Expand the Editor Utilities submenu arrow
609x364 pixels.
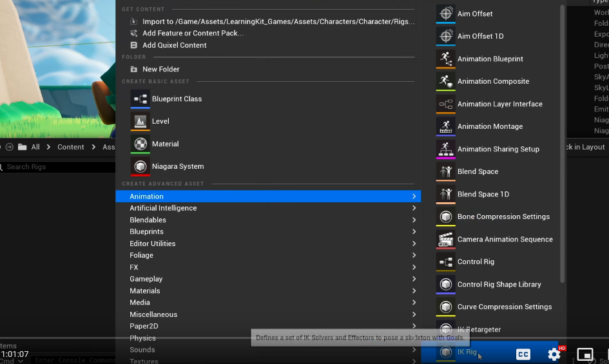click(x=414, y=244)
